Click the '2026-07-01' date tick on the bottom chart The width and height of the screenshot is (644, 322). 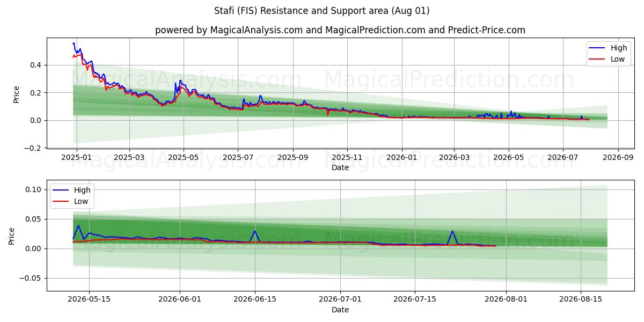340,300
